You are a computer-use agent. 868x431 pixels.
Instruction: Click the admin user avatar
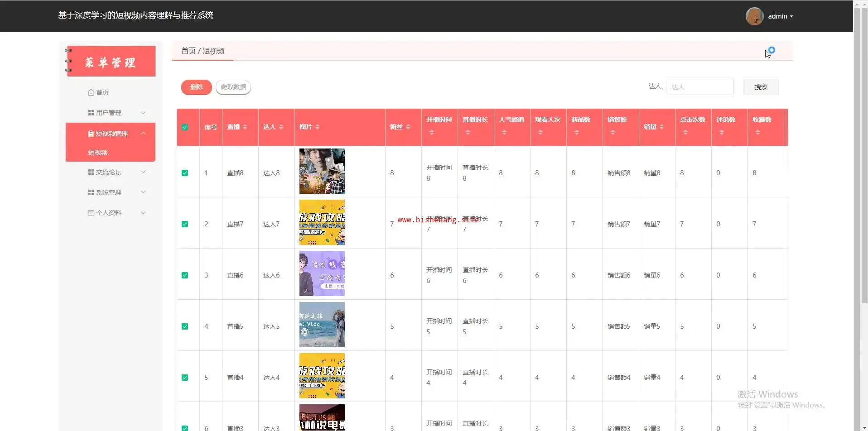(x=754, y=16)
